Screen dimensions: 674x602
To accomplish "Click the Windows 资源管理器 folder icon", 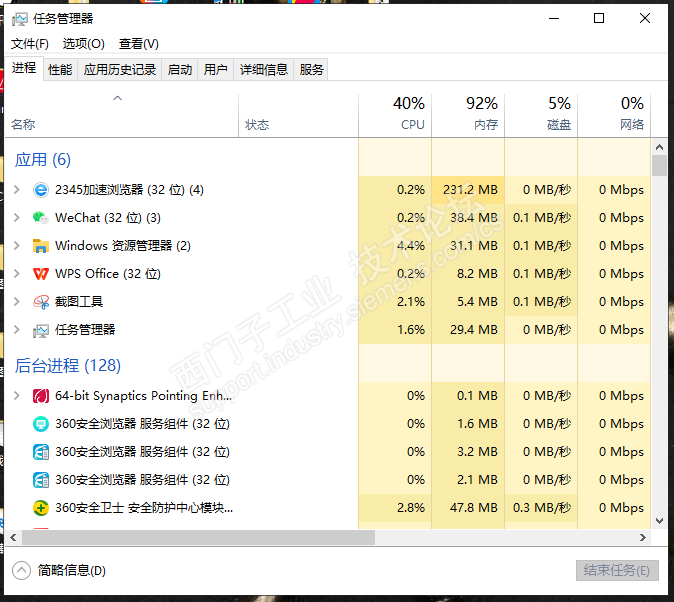I will pyautogui.click(x=41, y=246).
